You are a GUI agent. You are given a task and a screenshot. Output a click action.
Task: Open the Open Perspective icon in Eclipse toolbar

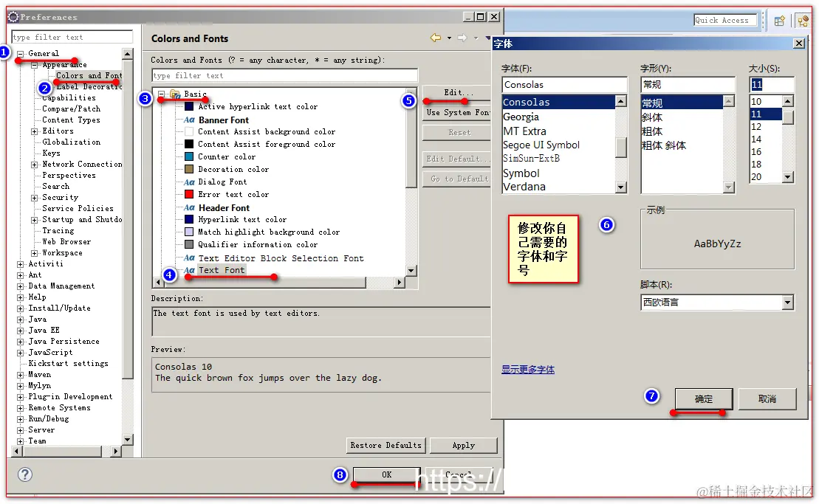(779, 21)
